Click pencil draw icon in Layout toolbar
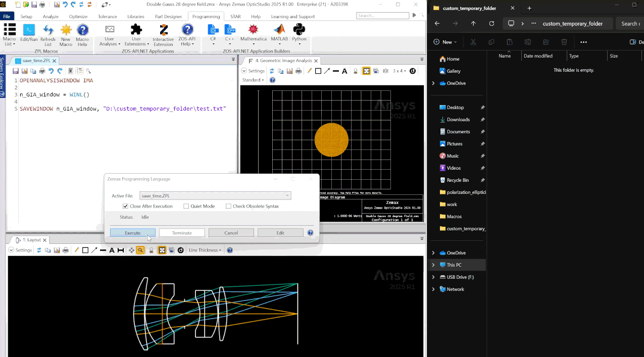 tap(77, 250)
